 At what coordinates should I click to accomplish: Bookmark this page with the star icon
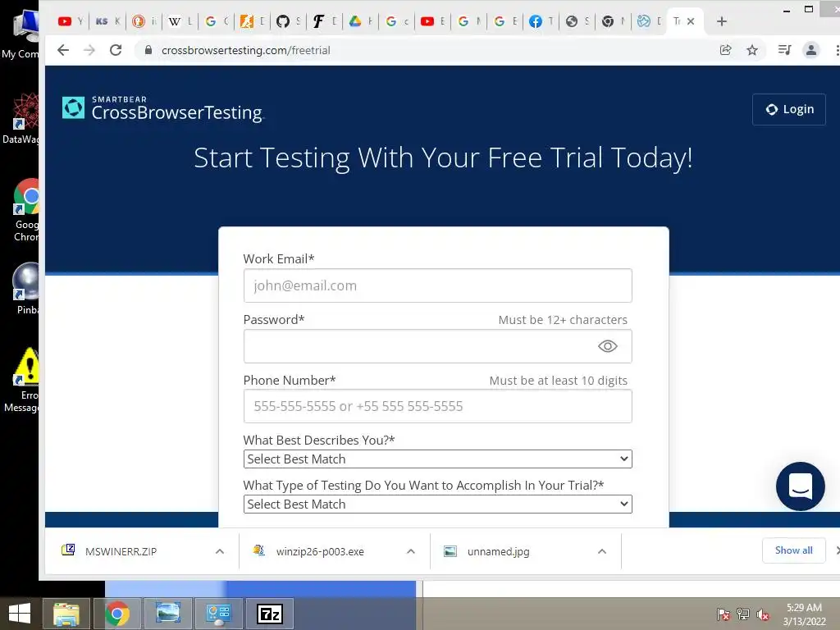752,50
